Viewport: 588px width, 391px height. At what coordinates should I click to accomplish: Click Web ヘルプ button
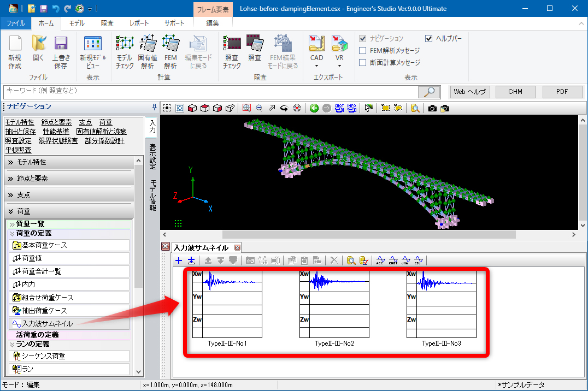pyautogui.click(x=469, y=92)
